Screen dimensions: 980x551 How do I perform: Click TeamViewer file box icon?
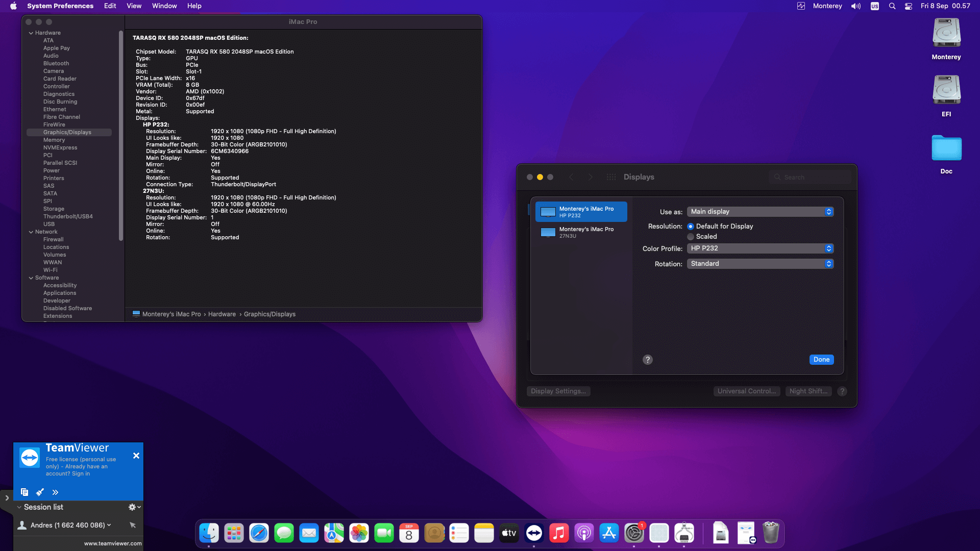24,492
